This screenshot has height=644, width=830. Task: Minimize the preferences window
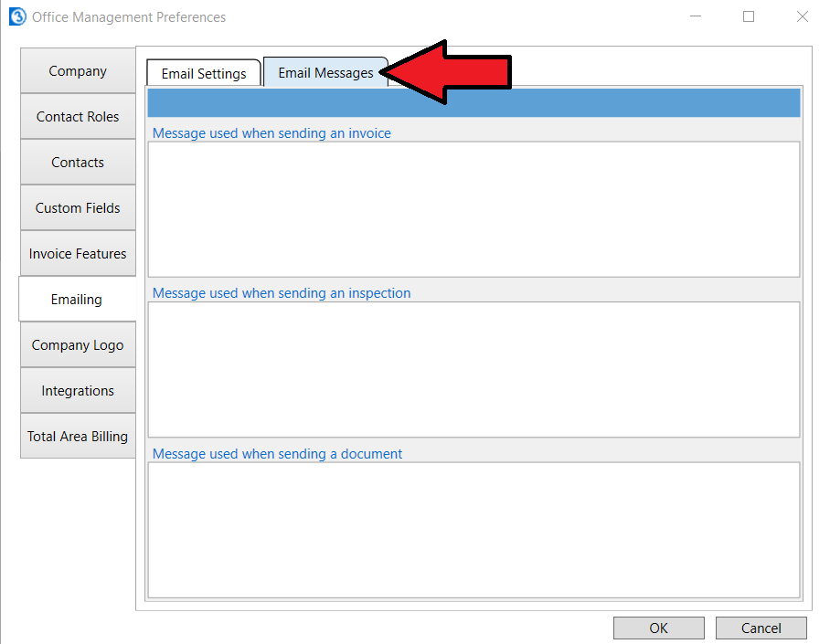(x=696, y=16)
